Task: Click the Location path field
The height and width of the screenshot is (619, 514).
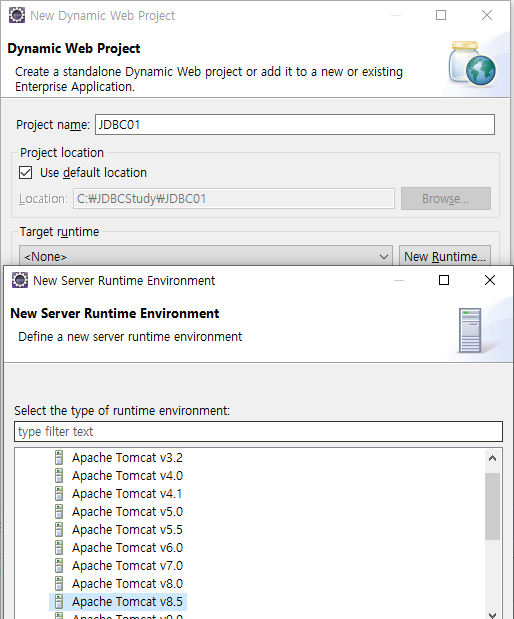Action: [x=234, y=199]
